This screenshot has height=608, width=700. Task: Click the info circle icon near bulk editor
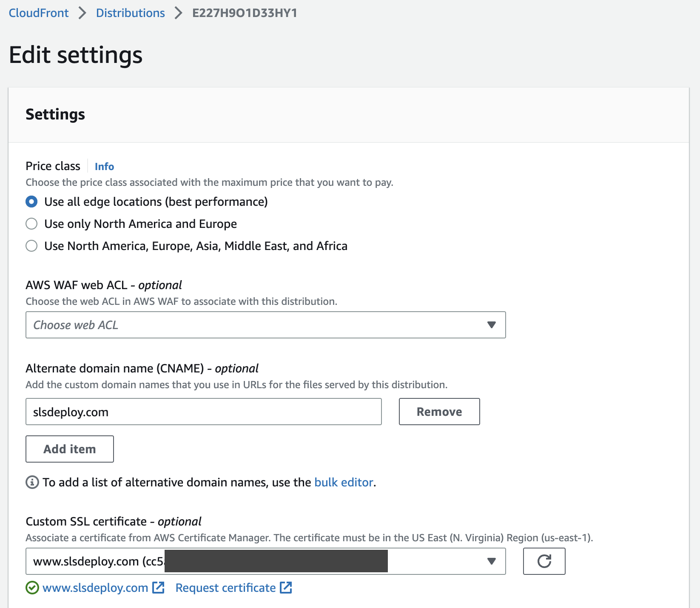coord(32,482)
